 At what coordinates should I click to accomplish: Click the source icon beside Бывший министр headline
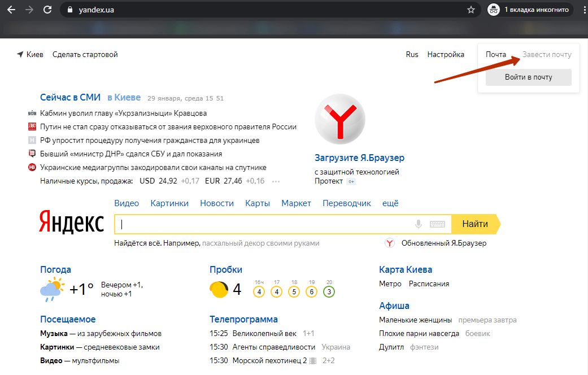pyautogui.click(x=32, y=154)
